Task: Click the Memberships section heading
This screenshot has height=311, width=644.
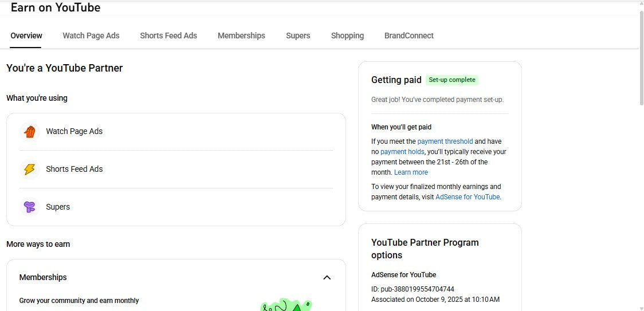Action: (43, 278)
